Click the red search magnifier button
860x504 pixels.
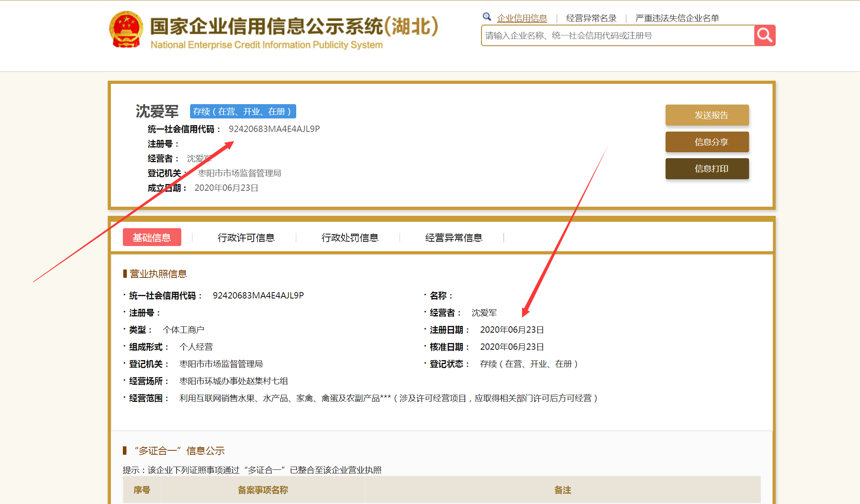(764, 35)
